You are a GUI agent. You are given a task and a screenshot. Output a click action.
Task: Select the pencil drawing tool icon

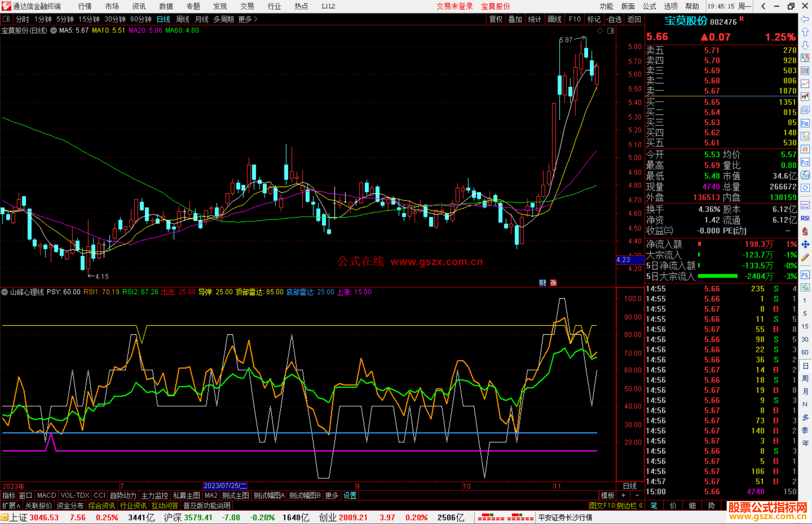(805, 258)
